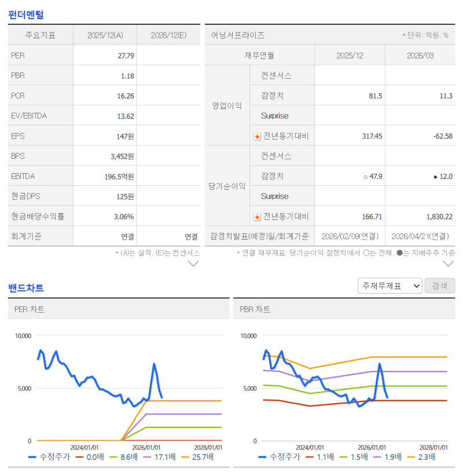Click 2026/01/01 axis label in PER chart

point(146,448)
